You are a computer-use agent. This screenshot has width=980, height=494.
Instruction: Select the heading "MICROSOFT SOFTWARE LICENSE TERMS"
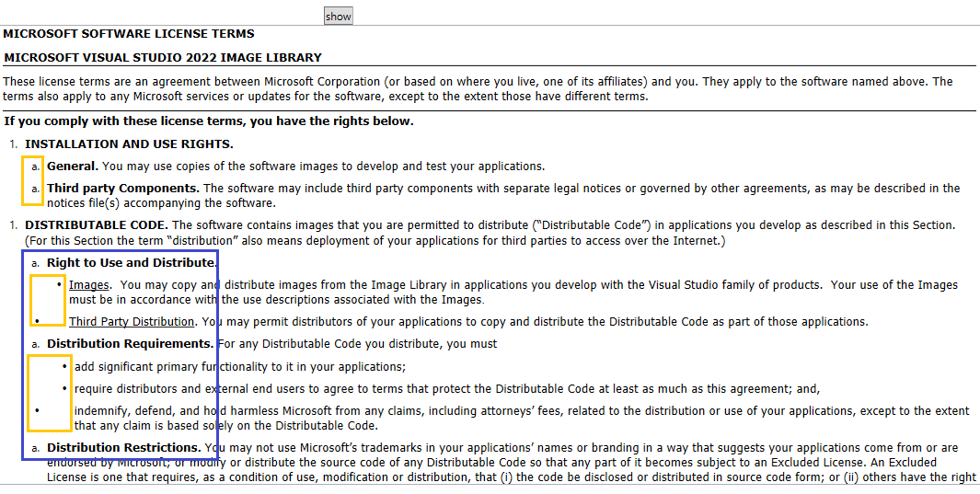[129, 34]
